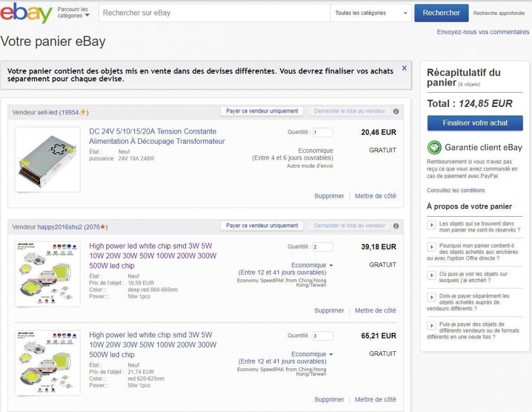Click Supprimer for the DC 24V power supply
This screenshot has width=532, height=412.
point(329,196)
